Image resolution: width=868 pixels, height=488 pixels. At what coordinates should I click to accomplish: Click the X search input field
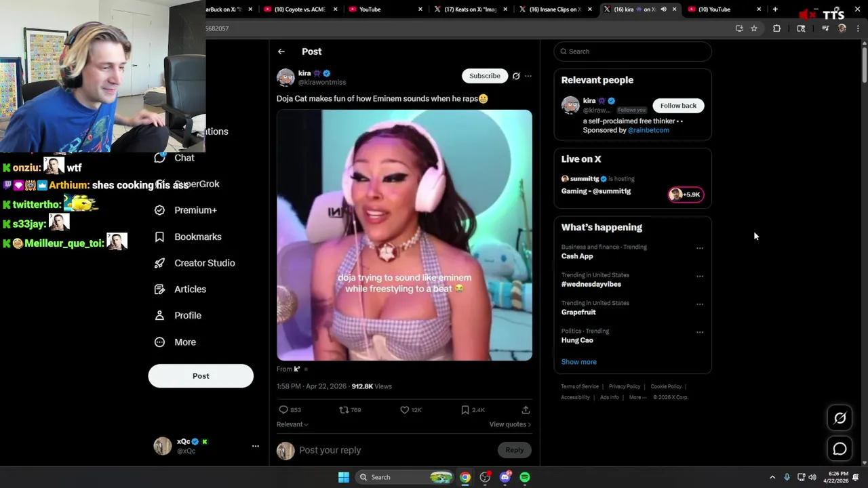633,52
